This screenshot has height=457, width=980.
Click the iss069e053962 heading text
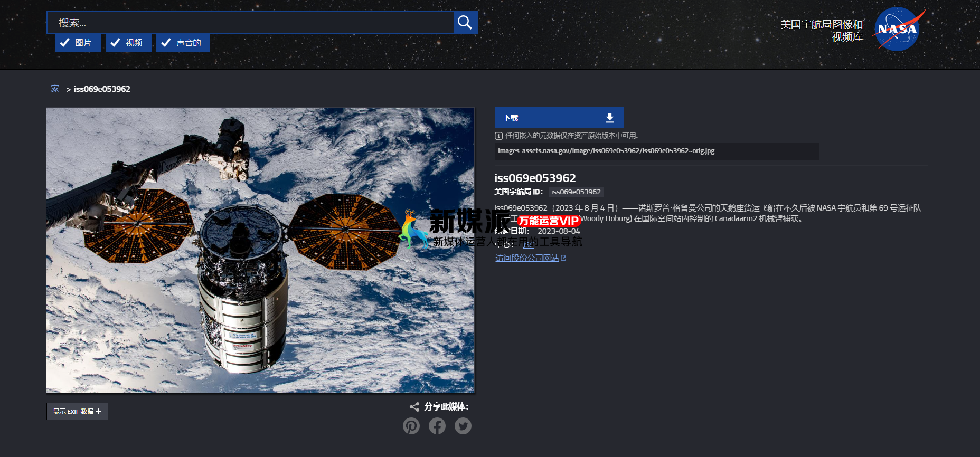point(535,178)
